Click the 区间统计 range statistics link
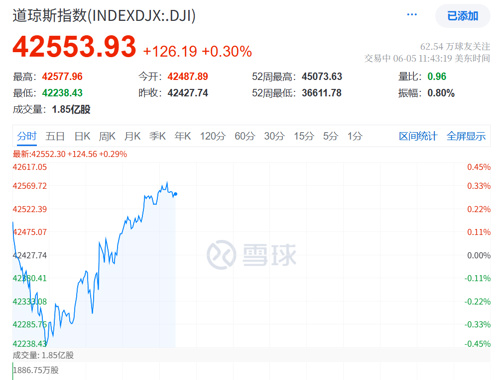The width and height of the screenshot is (500, 380). point(418,136)
